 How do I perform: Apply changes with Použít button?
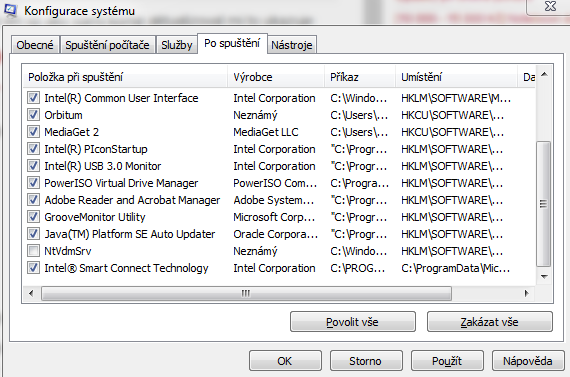click(447, 361)
